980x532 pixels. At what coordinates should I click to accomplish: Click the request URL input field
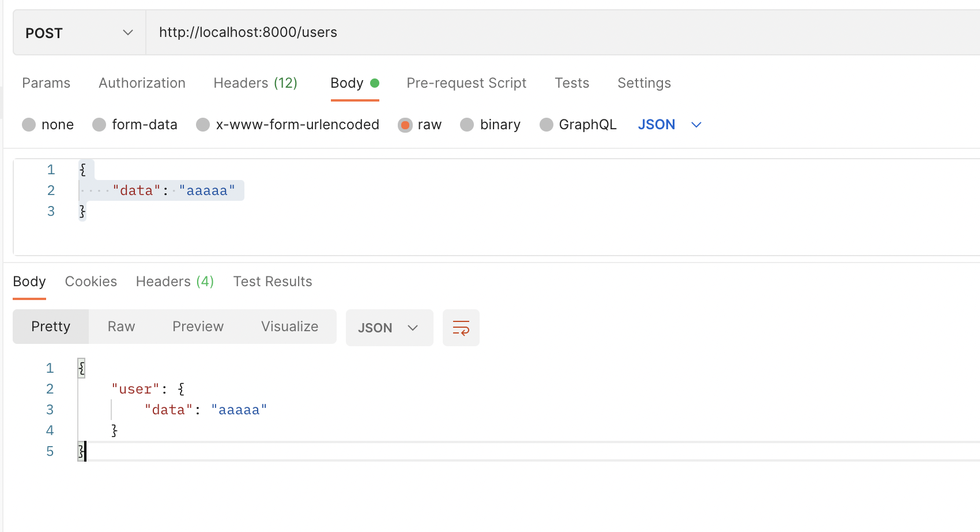(x=519, y=32)
